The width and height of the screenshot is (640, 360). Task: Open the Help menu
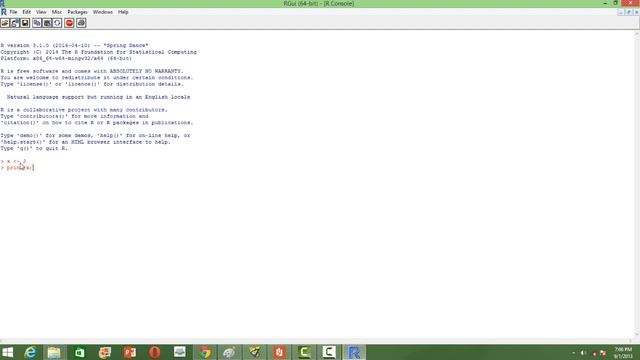click(x=123, y=12)
